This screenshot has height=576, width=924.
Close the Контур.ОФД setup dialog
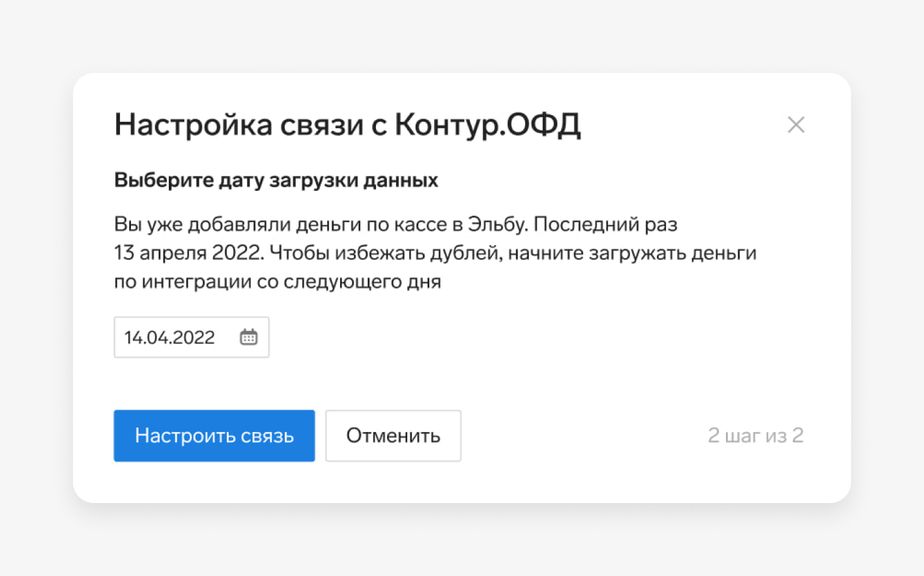click(x=796, y=124)
